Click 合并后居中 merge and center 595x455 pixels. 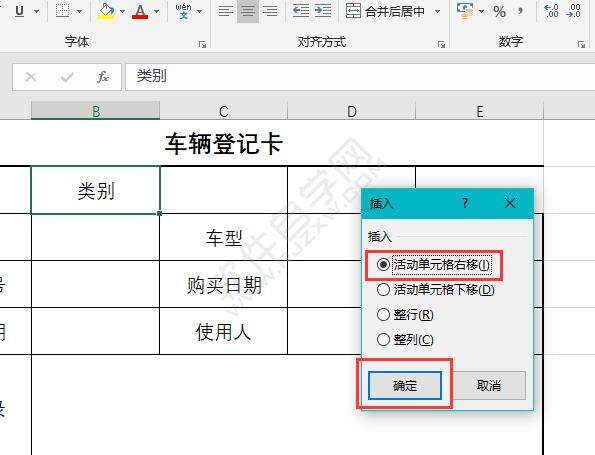click(x=385, y=11)
